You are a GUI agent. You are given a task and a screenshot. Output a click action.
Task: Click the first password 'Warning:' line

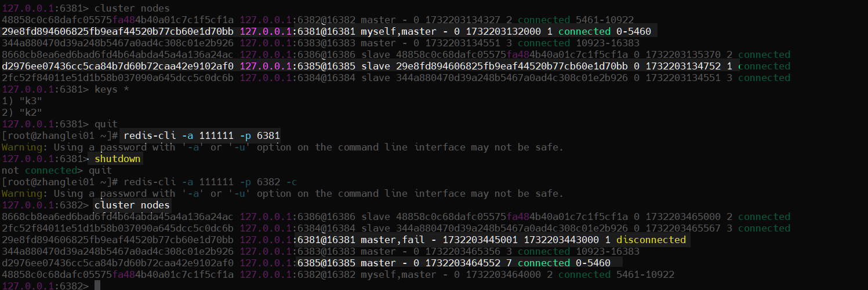282,147
